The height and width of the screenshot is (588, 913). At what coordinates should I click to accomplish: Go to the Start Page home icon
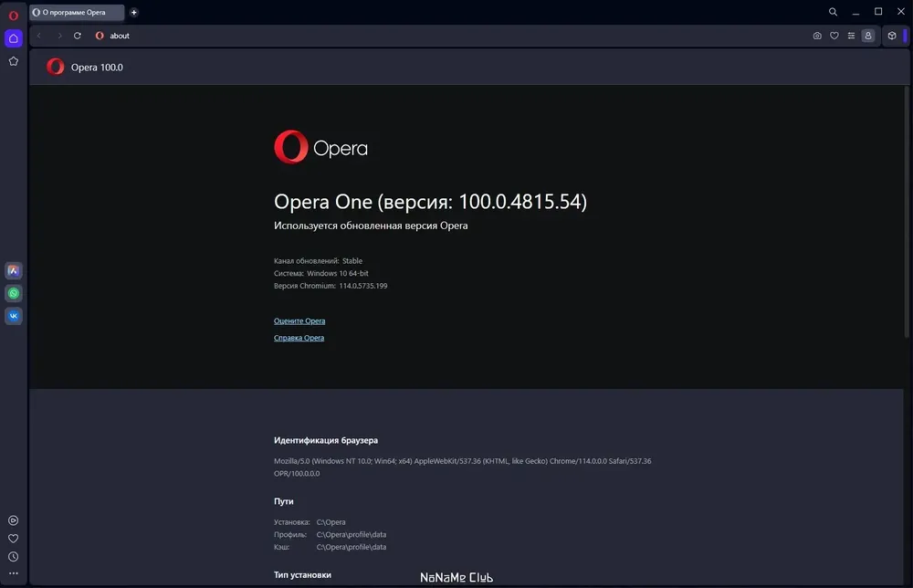coord(14,38)
